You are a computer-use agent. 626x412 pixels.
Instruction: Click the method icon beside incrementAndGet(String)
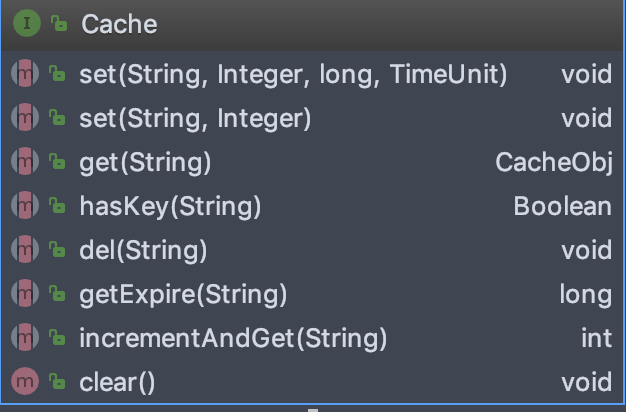(x=24, y=337)
